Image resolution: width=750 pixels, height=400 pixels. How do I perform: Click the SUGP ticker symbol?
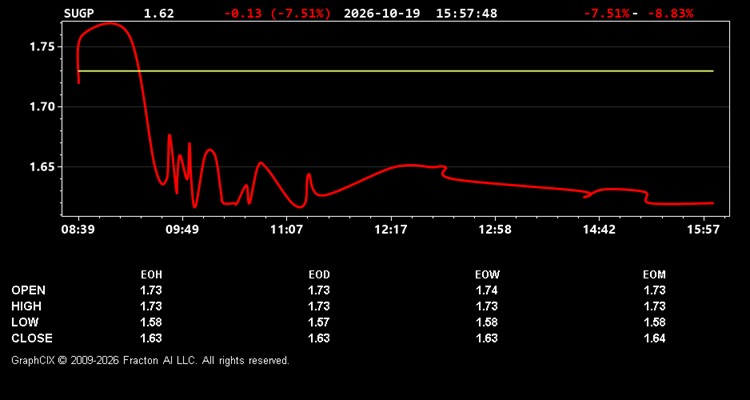click(79, 13)
